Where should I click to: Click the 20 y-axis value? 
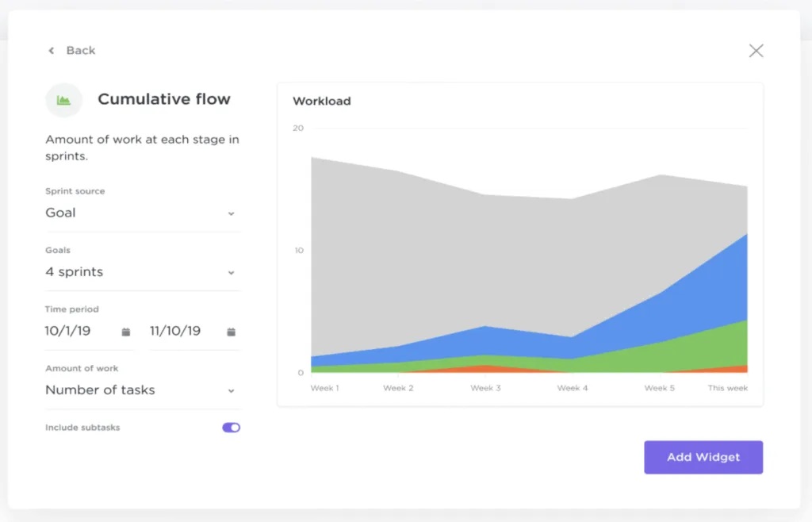[x=298, y=128]
